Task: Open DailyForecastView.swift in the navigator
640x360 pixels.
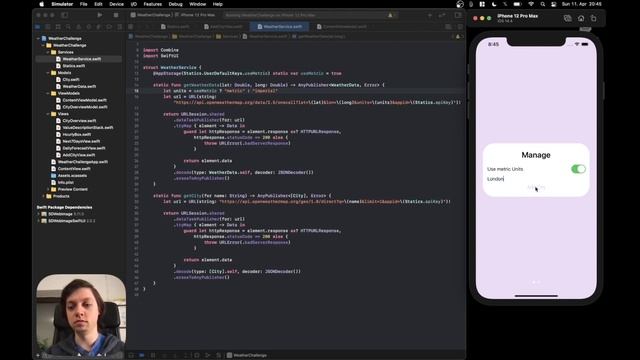Action: coord(84,148)
